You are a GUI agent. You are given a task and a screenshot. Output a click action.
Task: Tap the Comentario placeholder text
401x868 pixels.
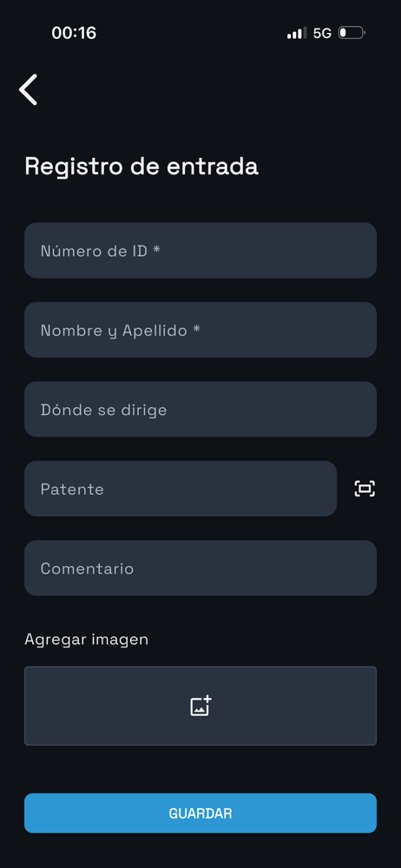tap(87, 569)
